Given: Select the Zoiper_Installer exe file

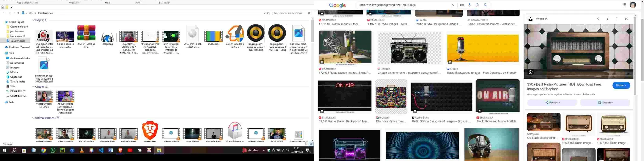Looking at the screenshot, I should coord(235,36).
